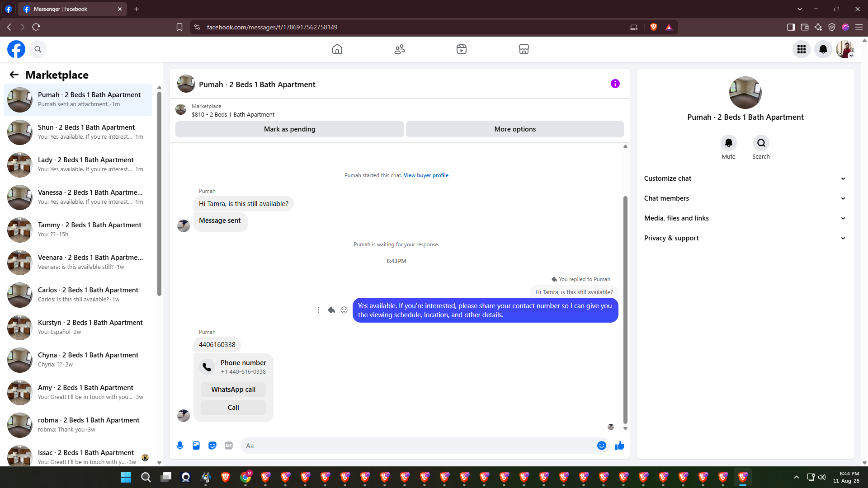This screenshot has height=488, width=868.
Task: Open the Lady apartment conversation
Action: [78, 165]
